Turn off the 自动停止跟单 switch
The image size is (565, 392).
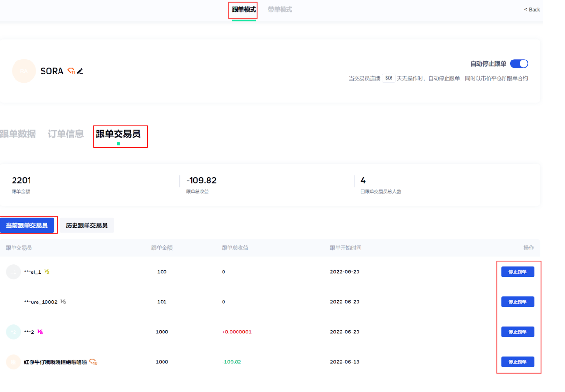point(519,64)
